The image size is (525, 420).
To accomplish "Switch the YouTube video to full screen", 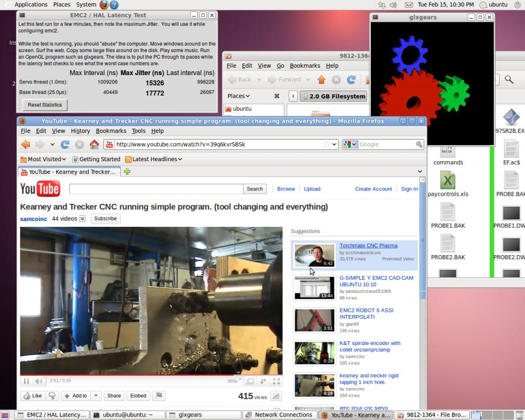I will [276, 381].
